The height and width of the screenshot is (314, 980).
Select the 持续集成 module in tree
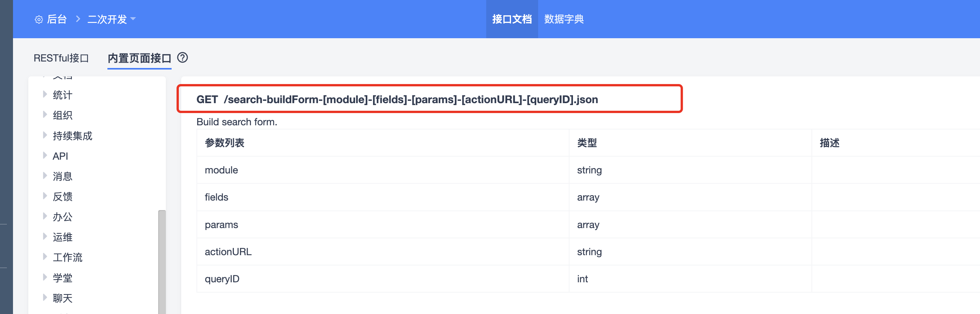point(72,136)
